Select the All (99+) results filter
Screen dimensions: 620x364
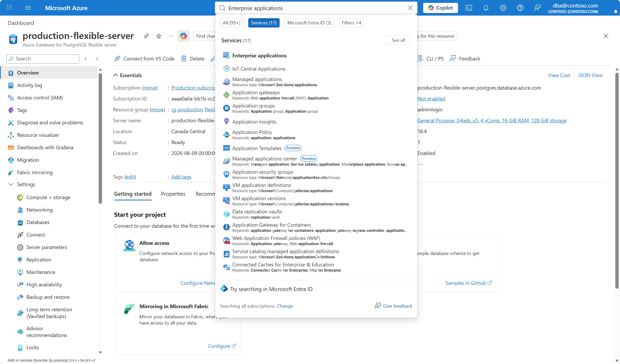[232, 23]
